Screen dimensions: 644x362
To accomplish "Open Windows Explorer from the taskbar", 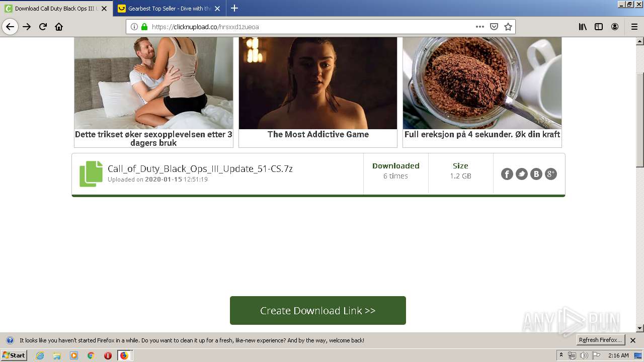I will tap(57, 355).
